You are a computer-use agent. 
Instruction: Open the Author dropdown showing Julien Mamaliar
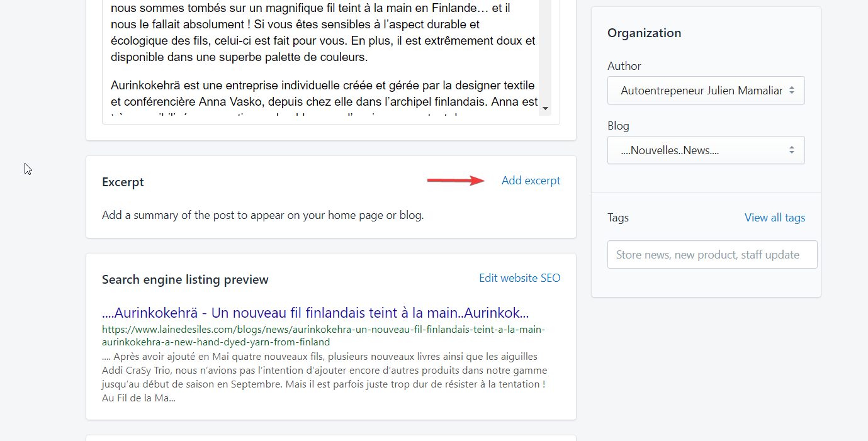click(701, 91)
